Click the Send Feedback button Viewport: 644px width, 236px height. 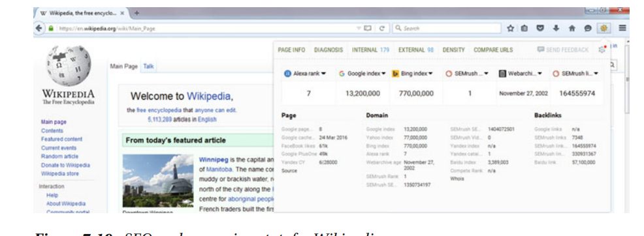point(562,50)
